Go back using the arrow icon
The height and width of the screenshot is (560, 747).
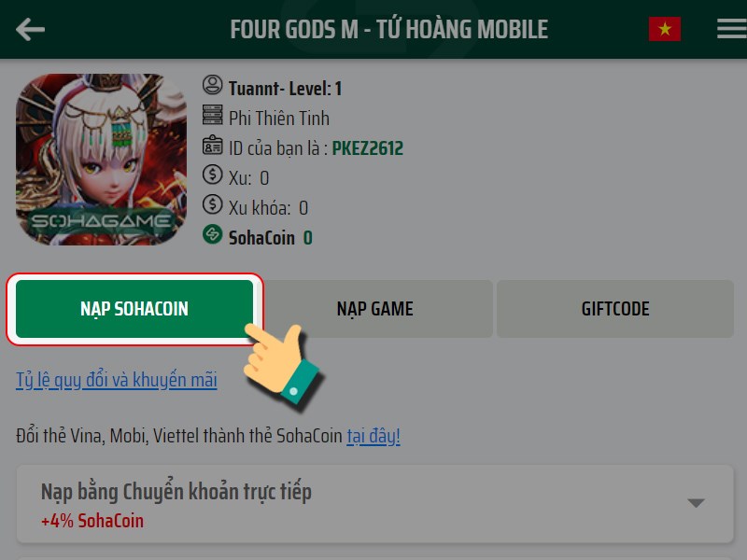point(30,30)
